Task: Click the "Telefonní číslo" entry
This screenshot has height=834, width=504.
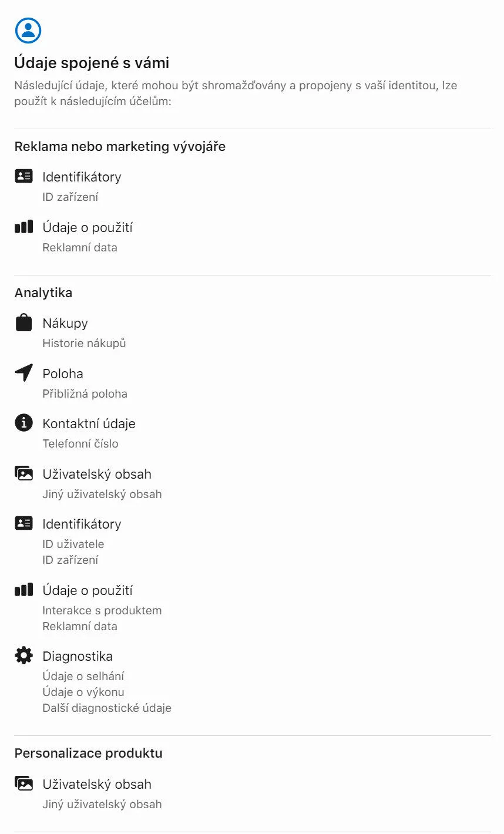Action: point(80,443)
